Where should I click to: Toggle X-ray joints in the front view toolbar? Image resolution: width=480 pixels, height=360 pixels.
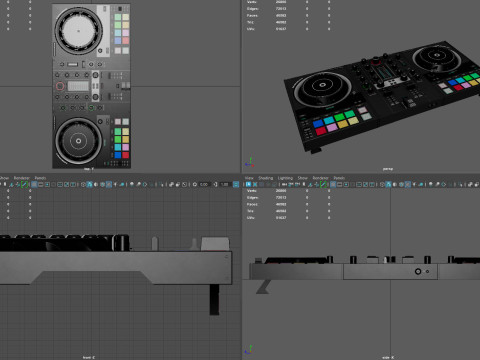coord(184,184)
